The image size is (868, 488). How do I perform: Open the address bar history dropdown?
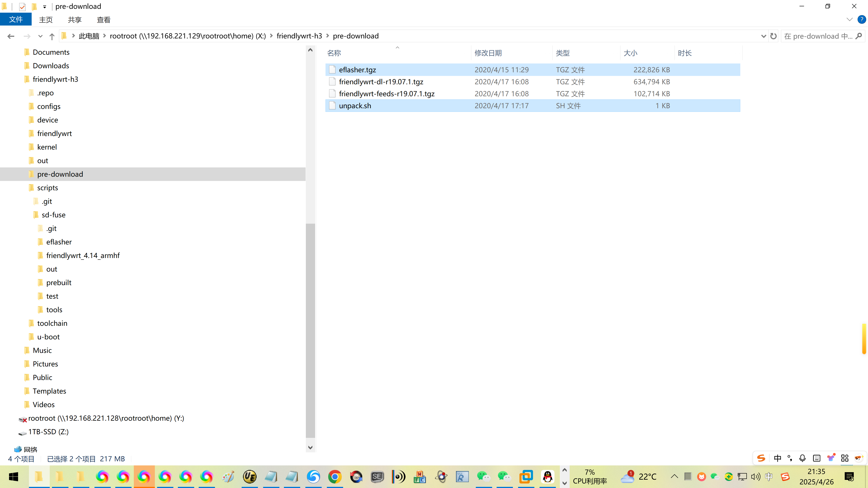[763, 36]
